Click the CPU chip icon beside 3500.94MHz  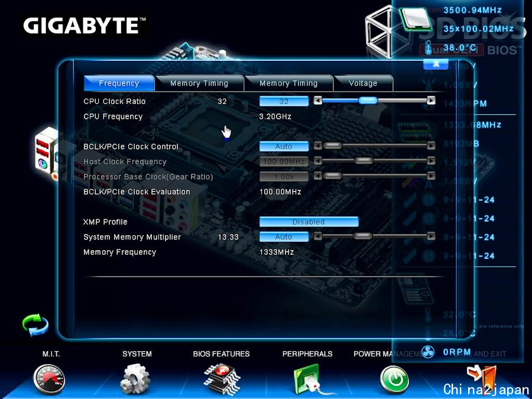point(417,19)
